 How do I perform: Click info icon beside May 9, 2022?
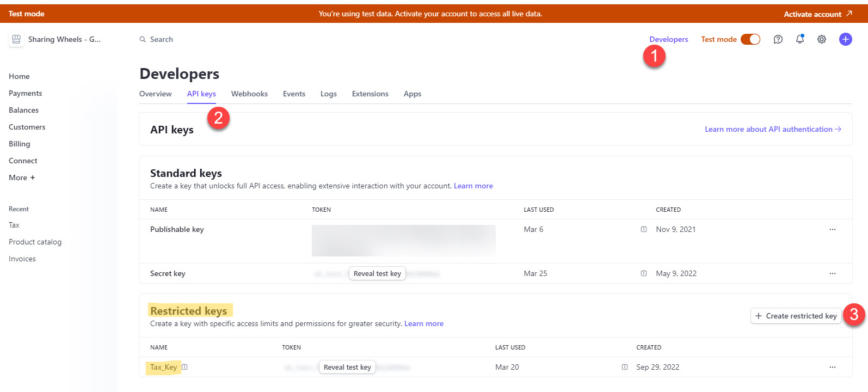(644, 273)
